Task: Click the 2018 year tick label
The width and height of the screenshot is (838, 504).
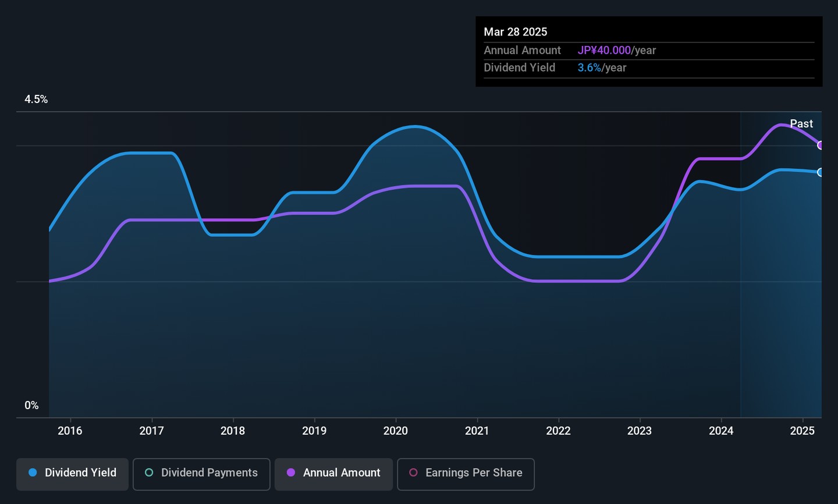Action: [233, 431]
